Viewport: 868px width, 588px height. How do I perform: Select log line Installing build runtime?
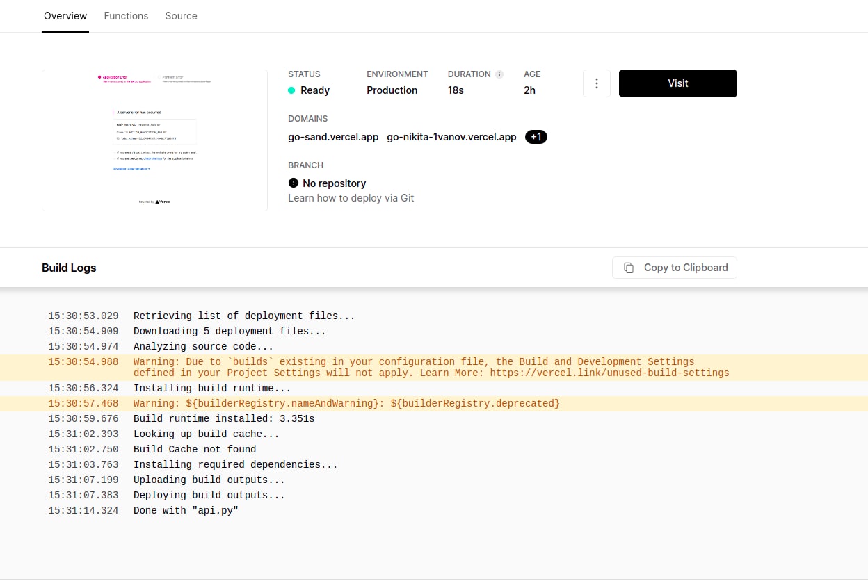point(212,389)
